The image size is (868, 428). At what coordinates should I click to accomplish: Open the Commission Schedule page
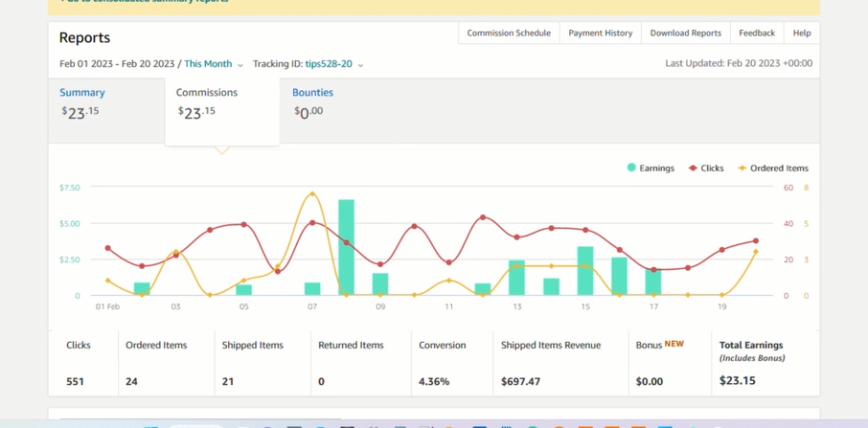509,33
